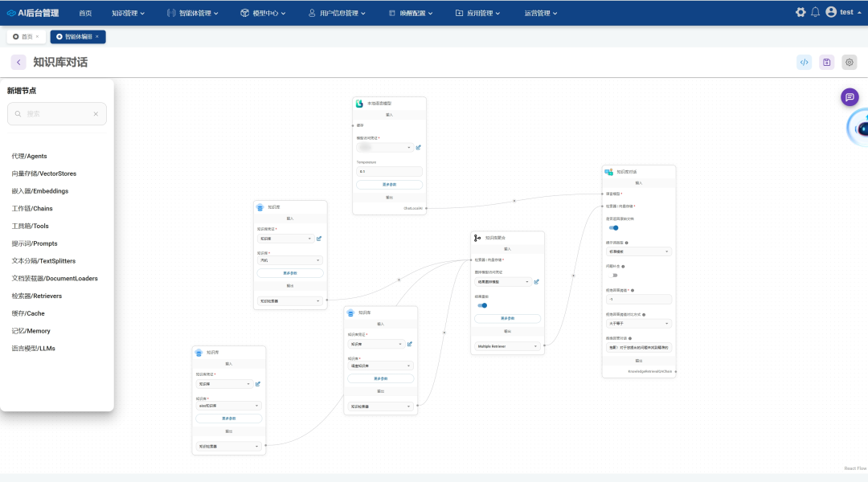Open the code view icon in header
The width and height of the screenshot is (868, 482).
point(804,63)
